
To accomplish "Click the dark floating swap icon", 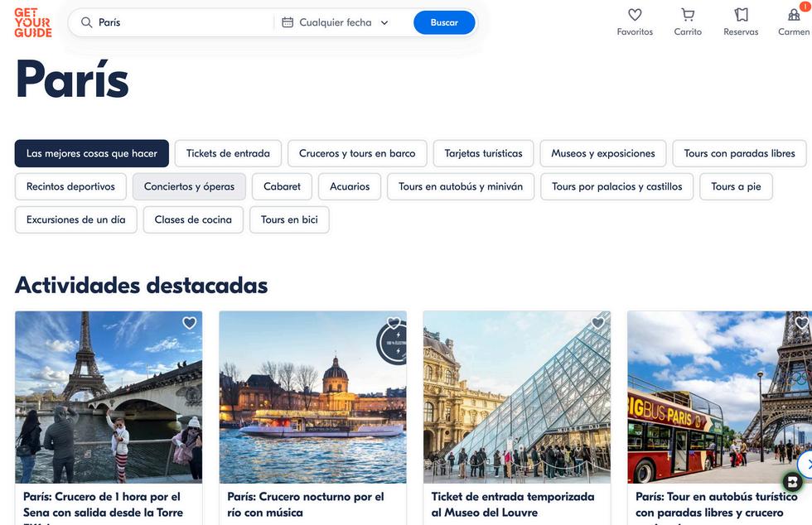I will [792, 482].
